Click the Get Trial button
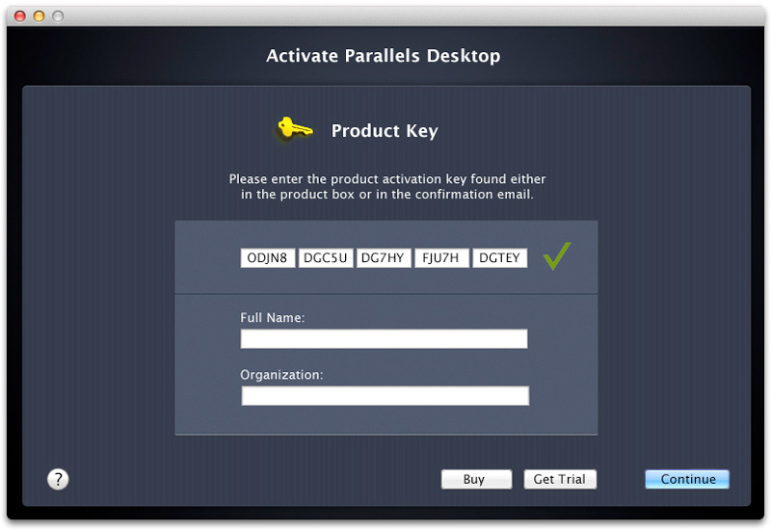The image size is (771, 532). point(560,479)
